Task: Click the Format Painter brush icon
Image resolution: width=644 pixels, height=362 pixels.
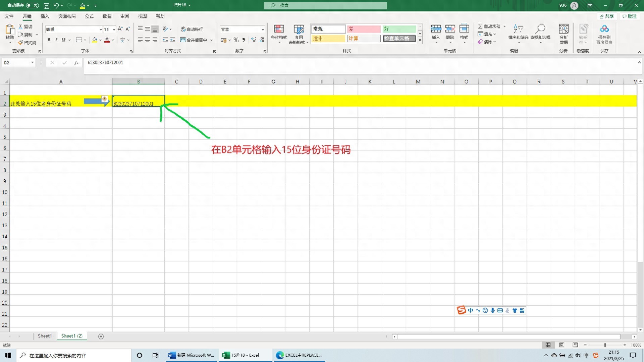Action: [x=21, y=43]
